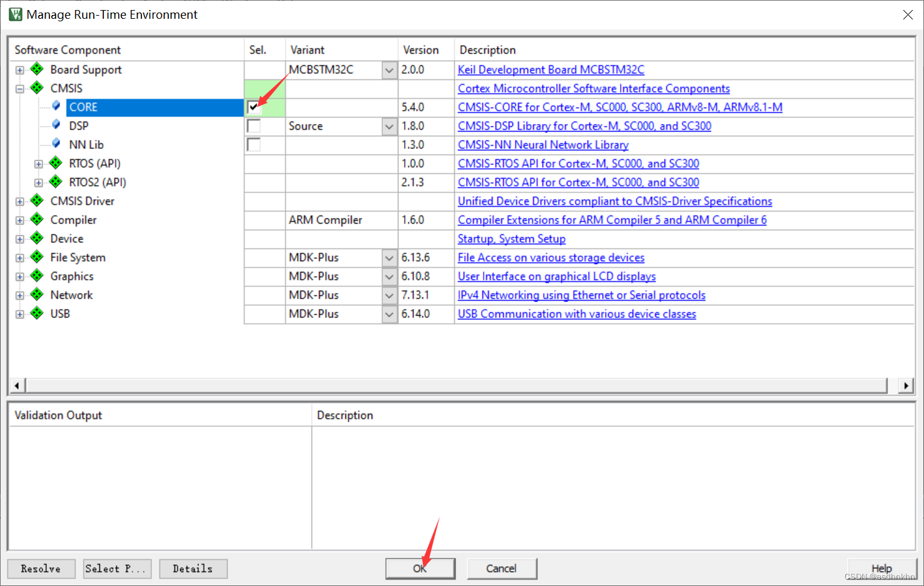
Task: Collapse the CMSIS tree node
Action: (x=20, y=89)
